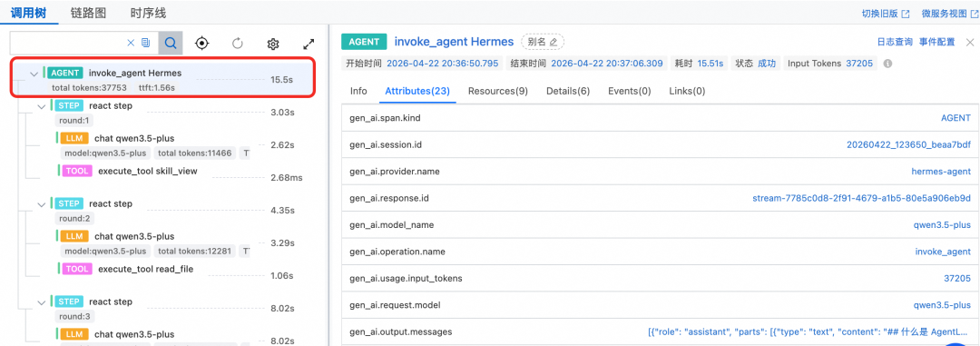Switch to the 调用树 tab
This screenshot has height=346, width=980.
(28, 13)
